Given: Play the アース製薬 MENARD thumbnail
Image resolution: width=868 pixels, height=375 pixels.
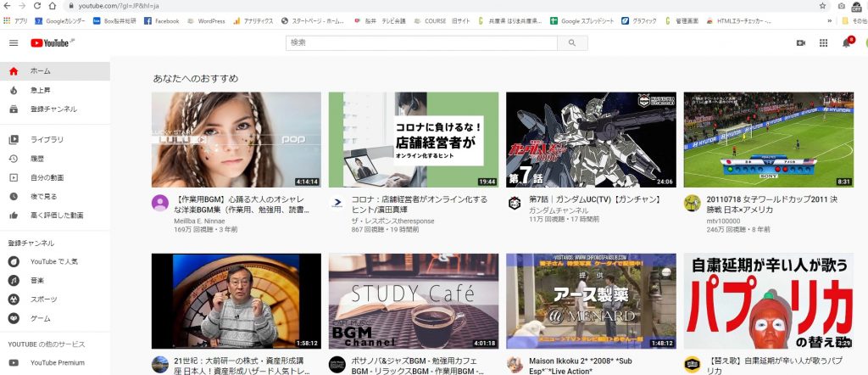Looking at the screenshot, I should [591, 301].
